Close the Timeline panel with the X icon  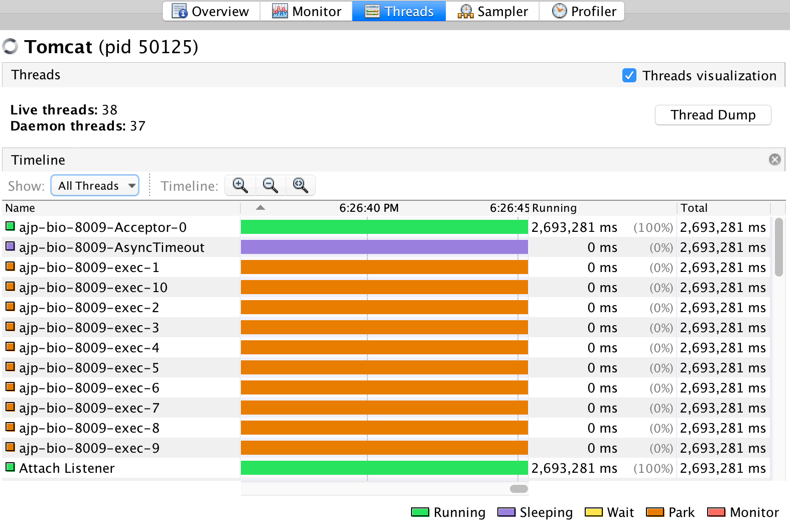(774, 160)
